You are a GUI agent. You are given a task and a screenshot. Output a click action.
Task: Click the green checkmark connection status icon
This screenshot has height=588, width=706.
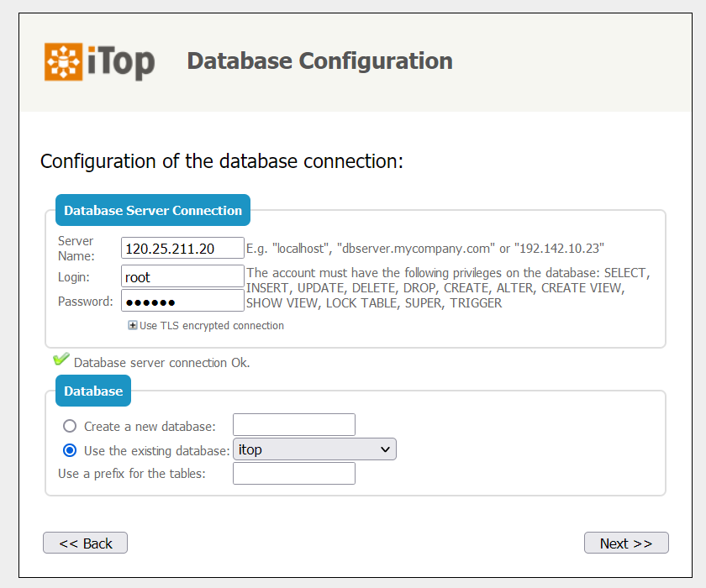[x=61, y=359]
